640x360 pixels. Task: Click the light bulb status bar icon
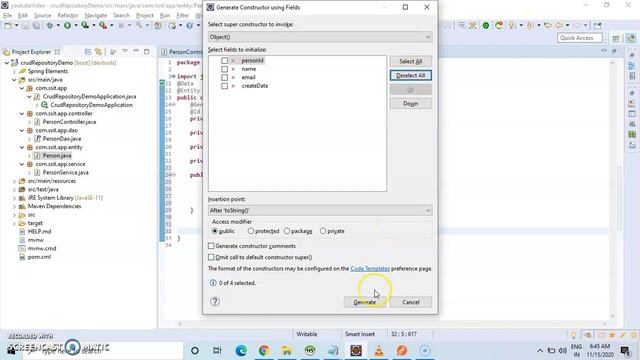coord(573,335)
